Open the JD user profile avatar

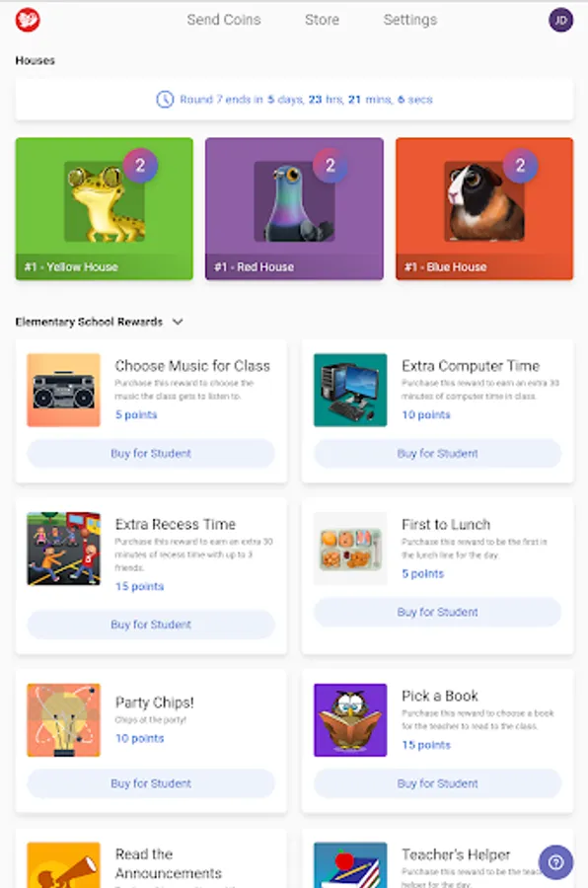560,21
